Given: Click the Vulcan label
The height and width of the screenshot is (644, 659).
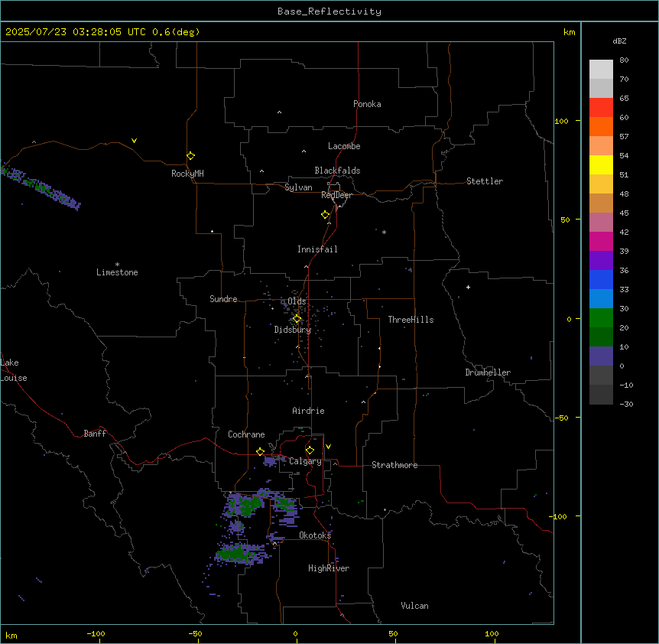Looking at the screenshot, I should coord(414,606).
